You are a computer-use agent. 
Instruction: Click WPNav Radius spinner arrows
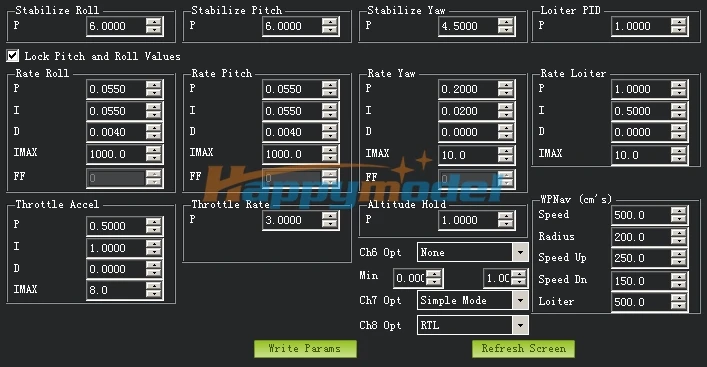click(x=679, y=237)
